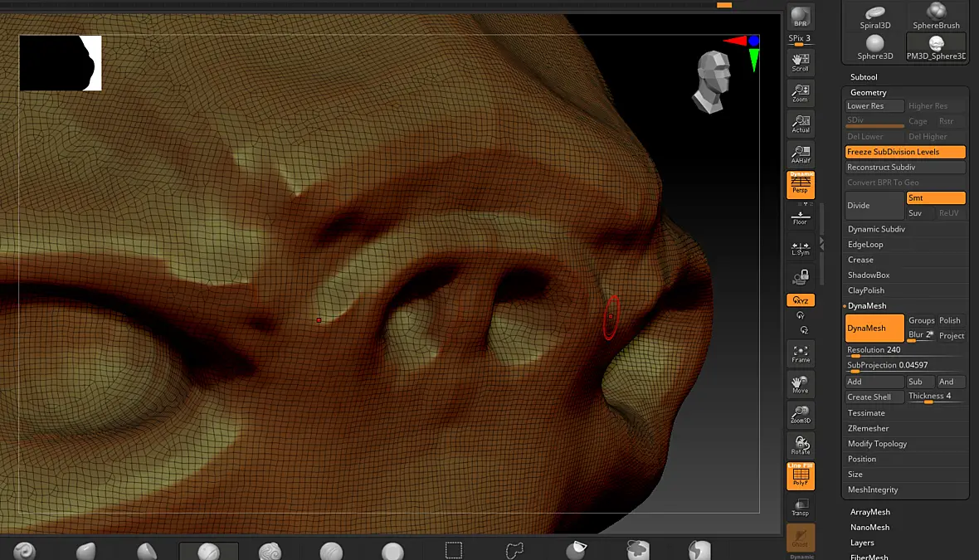
Task: Select the Zoom magnifier tool
Action: [801, 93]
